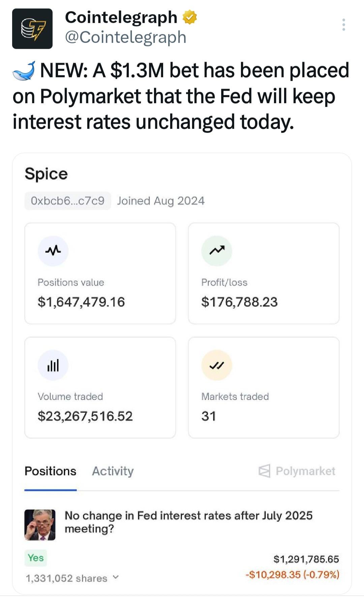This screenshot has height=600, width=364.
Task: Click the Markets traded double-check icon
Action: [217, 365]
